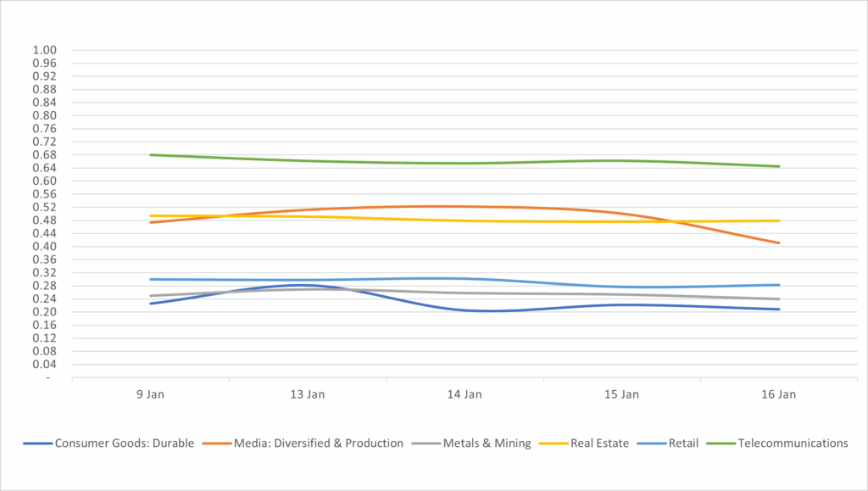Viewport: 868px width, 491px height.
Task: Select the 14 Jan x-axis label
Action: pyautogui.click(x=465, y=394)
